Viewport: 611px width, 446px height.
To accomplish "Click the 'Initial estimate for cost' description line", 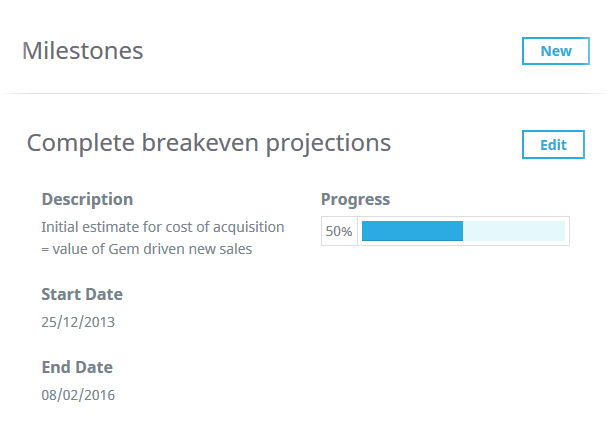I will tap(163, 227).
